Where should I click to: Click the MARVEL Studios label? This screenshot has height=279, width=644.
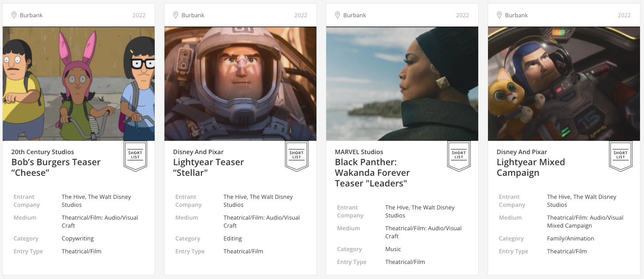tap(359, 152)
